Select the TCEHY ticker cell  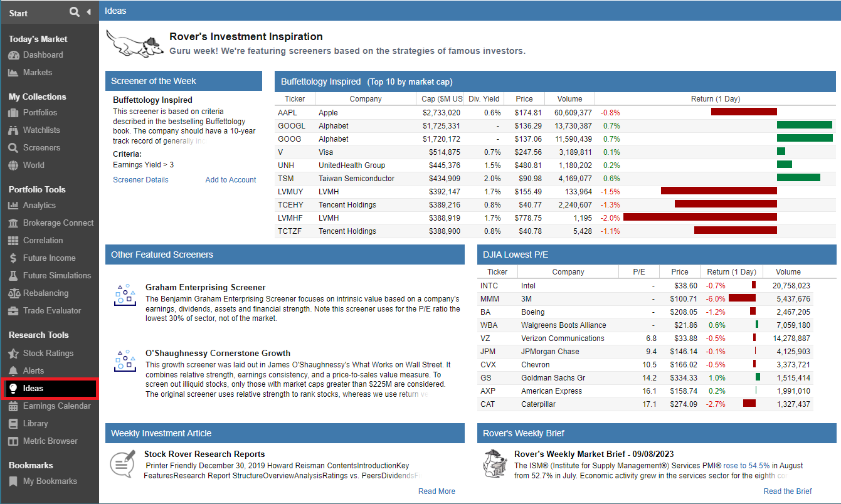coord(295,205)
